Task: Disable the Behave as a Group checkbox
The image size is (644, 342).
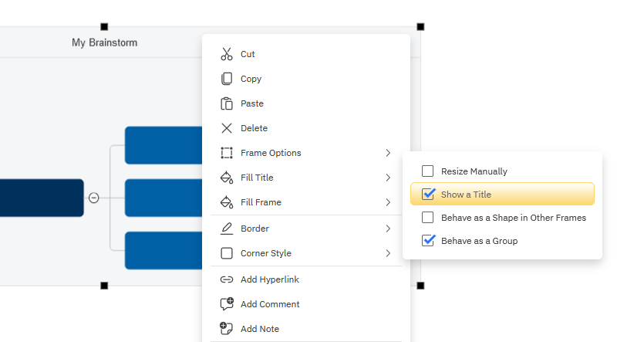Action: coord(428,241)
